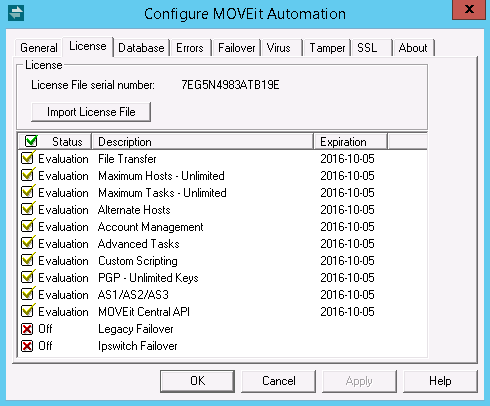
Task: Click the checkmark icon beside File Transfer
Action: coord(28,158)
